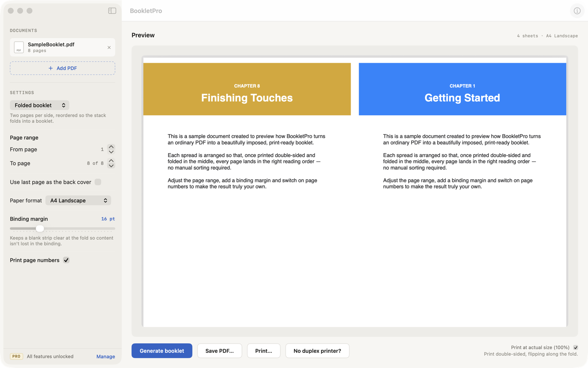
Task: Increase the To page value
Action: pos(111,161)
